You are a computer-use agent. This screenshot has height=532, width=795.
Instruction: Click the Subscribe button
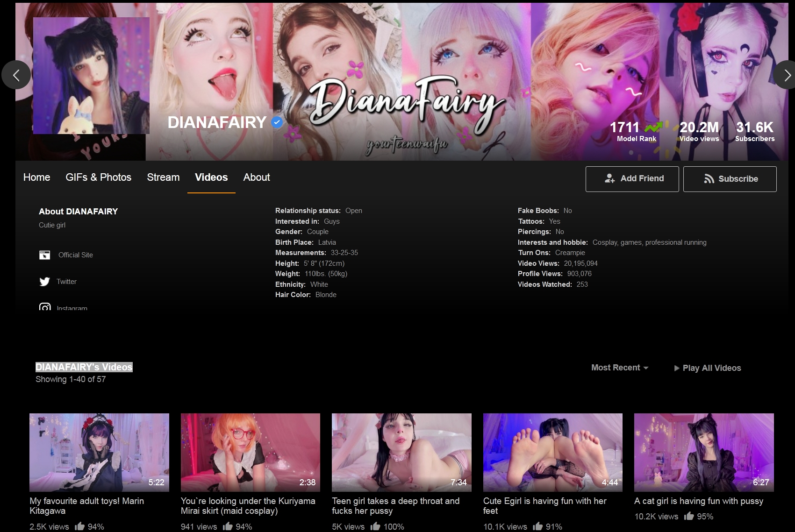click(730, 179)
